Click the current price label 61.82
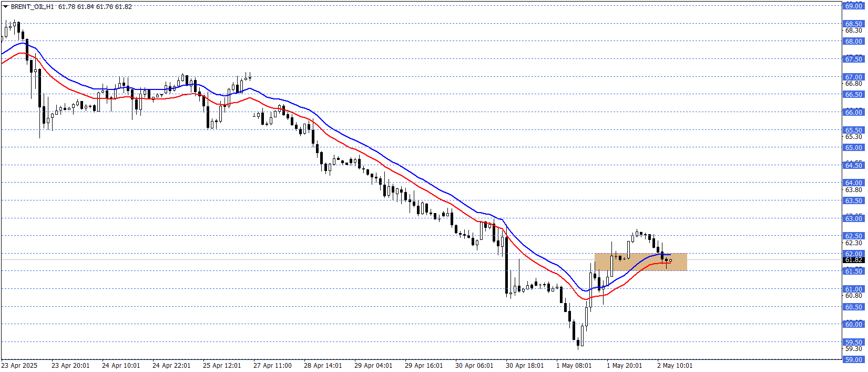This screenshot has width=868, height=372. (854, 260)
